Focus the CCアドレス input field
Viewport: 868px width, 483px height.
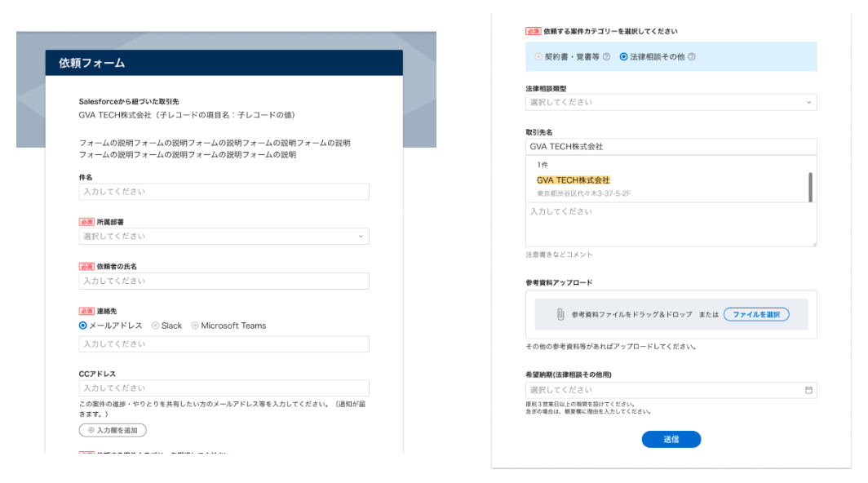pyautogui.click(x=224, y=388)
